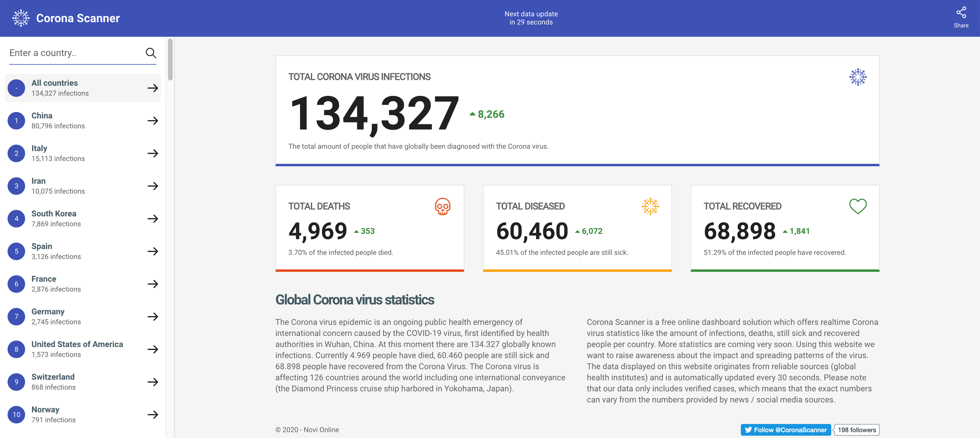
Task: Open Italy details with its arrow
Action: 153,153
